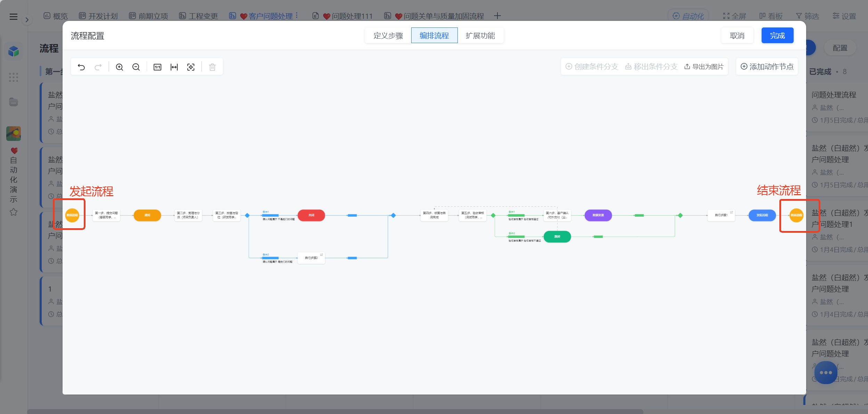Switch to 看板 board view

[x=771, y=16]
